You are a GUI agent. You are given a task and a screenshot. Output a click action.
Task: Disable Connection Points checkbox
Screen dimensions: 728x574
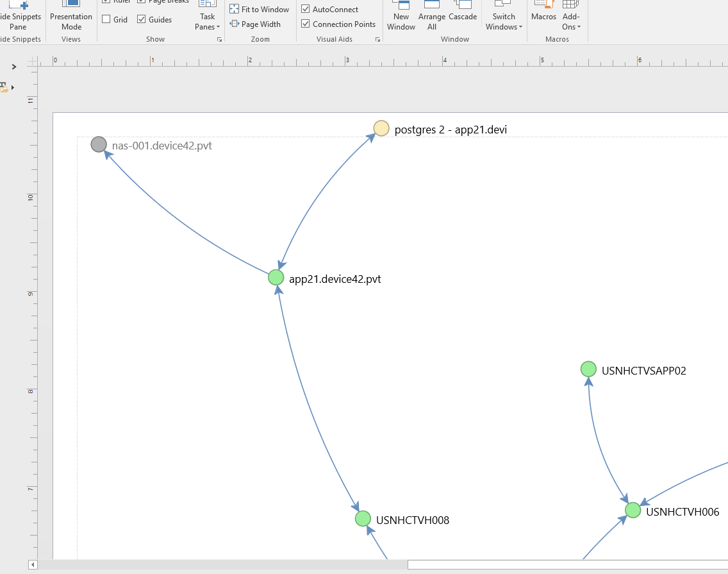tap(306, 24)
